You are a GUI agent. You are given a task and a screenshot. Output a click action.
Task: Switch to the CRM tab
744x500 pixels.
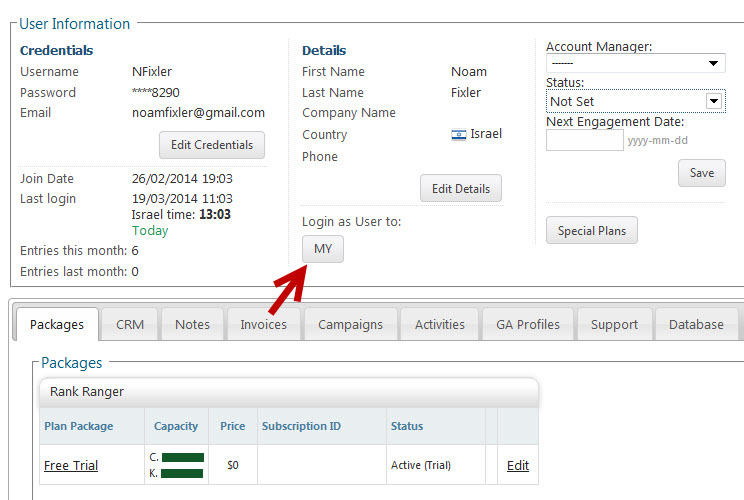(x=130, y=324)
